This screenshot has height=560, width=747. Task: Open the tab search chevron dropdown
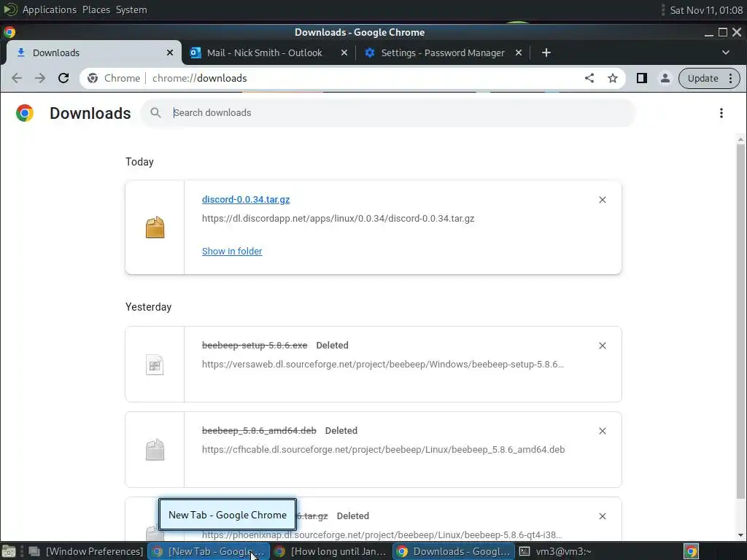coord(726,52)
